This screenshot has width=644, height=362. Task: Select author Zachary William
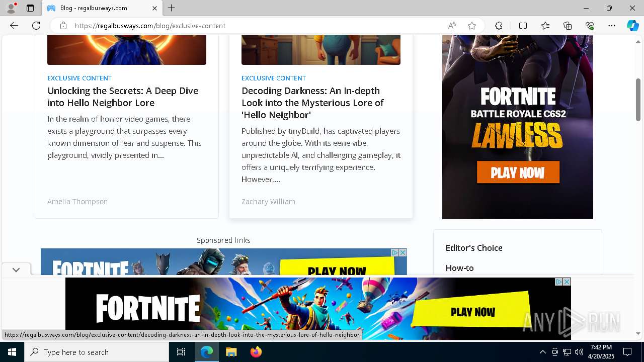(268, 202)
